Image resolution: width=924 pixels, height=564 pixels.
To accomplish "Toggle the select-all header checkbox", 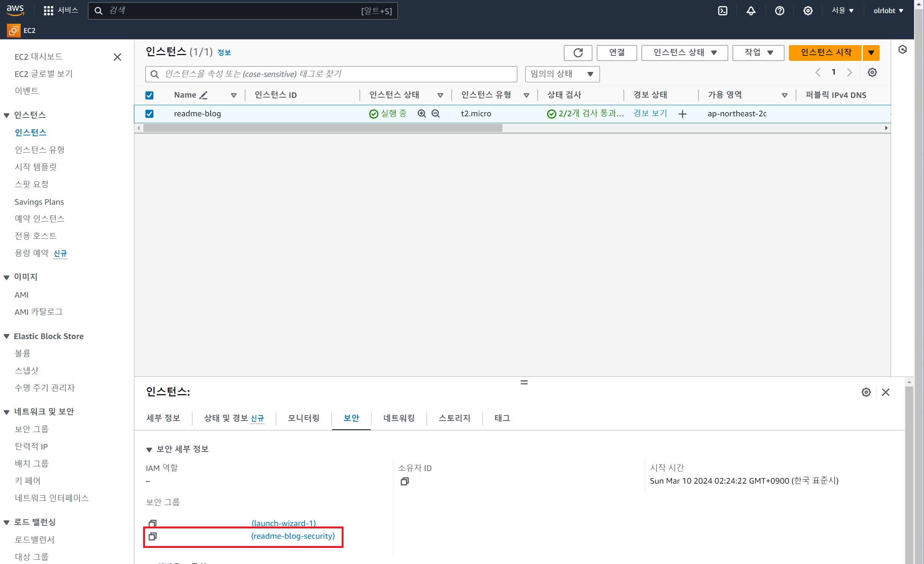I will tap(150, 95).
